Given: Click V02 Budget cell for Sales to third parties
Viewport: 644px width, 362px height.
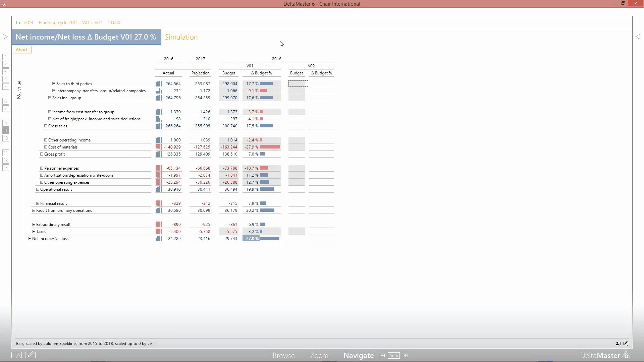Looking at the screenshot, I should pyautogui.click(x=298, y=84).
